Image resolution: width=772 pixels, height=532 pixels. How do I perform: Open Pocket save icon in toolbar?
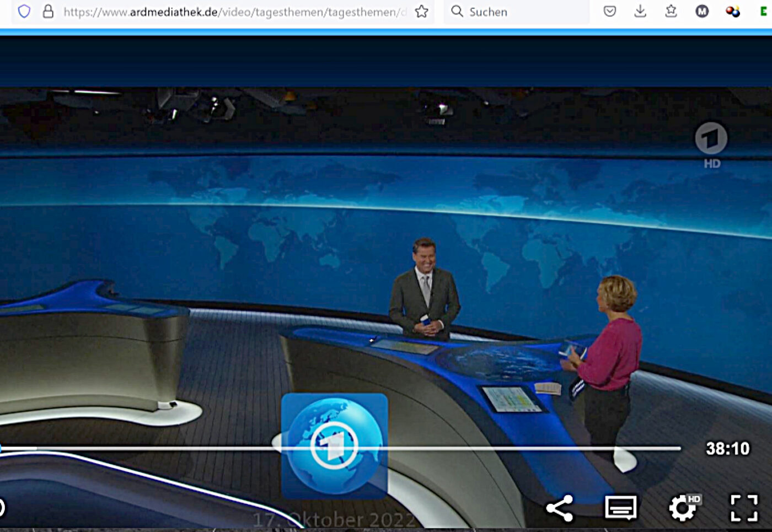point(609,11)
